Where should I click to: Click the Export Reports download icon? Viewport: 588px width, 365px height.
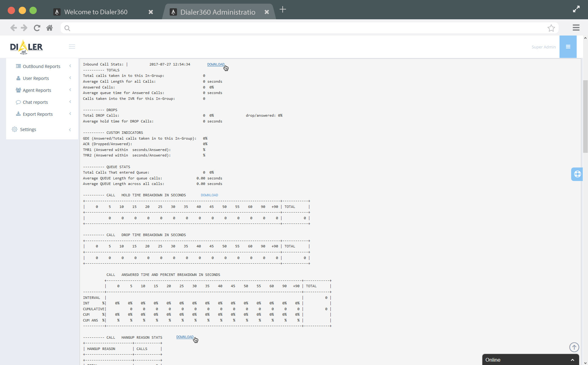tap(19, 114)
